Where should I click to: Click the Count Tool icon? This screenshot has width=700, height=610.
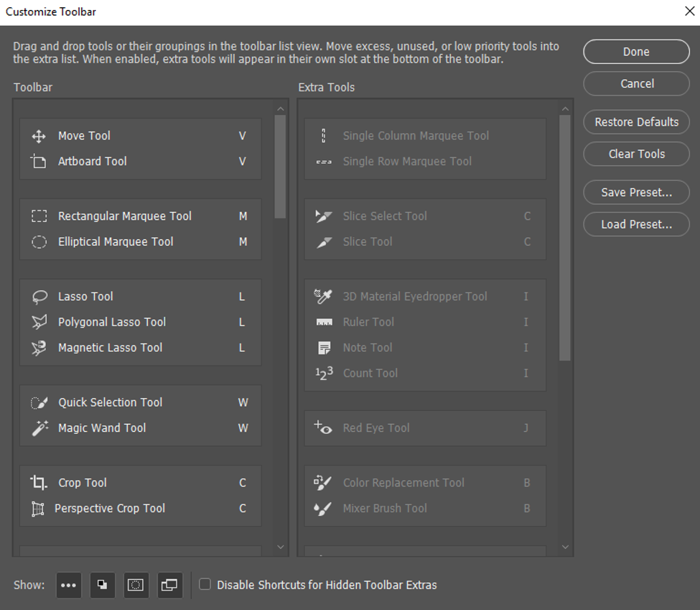coord(325,374)
